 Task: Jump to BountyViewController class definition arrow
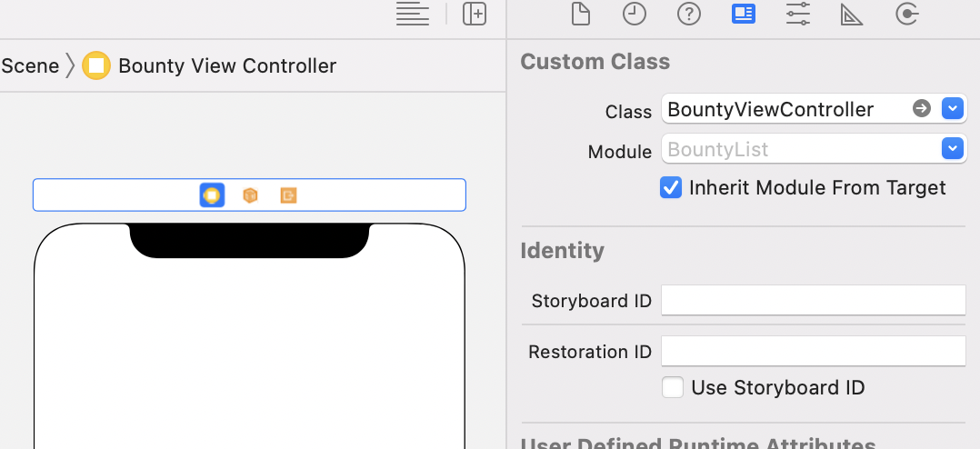(x=921, y=109)
